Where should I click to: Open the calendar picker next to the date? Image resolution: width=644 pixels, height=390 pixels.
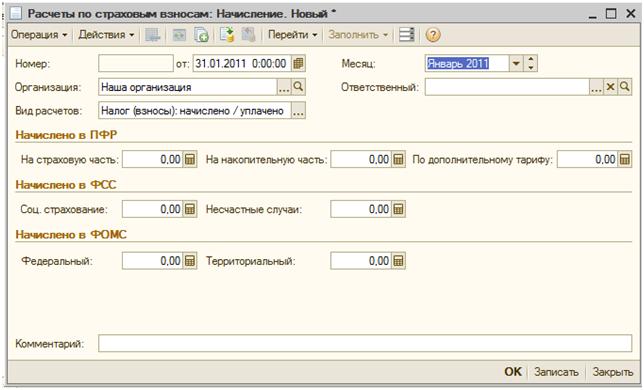[298, 63]
